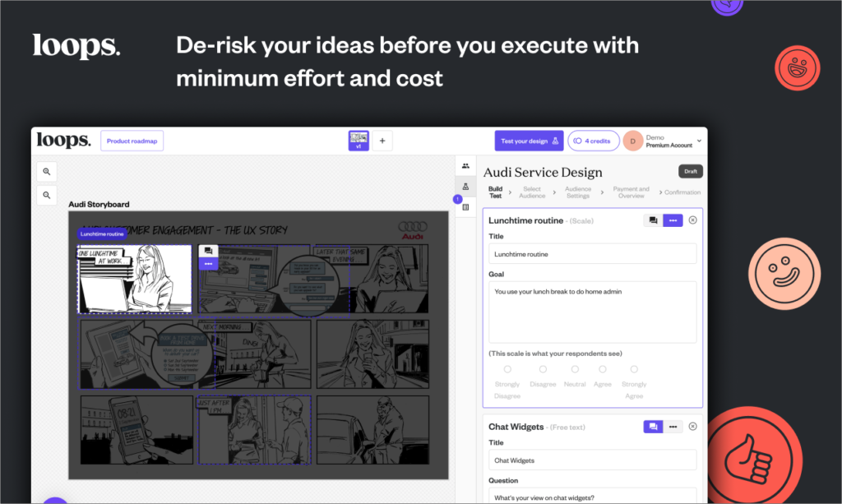Image resolution: width=842 pixels, height=504 pixels.
Task: Select the Neutral radio option
Action: 575,369
